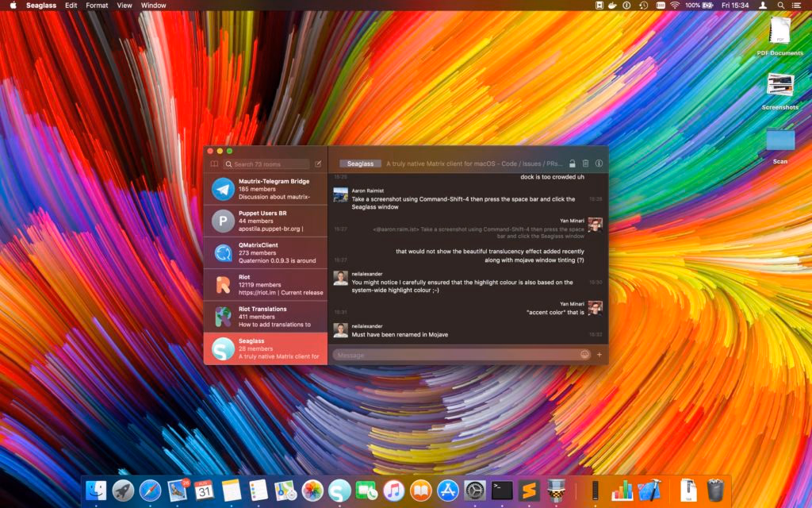Viewport: 812px width, 508px height.
Task: Open room info via the circled i icon
Action: pyautogui.click(x=599, y=164)
